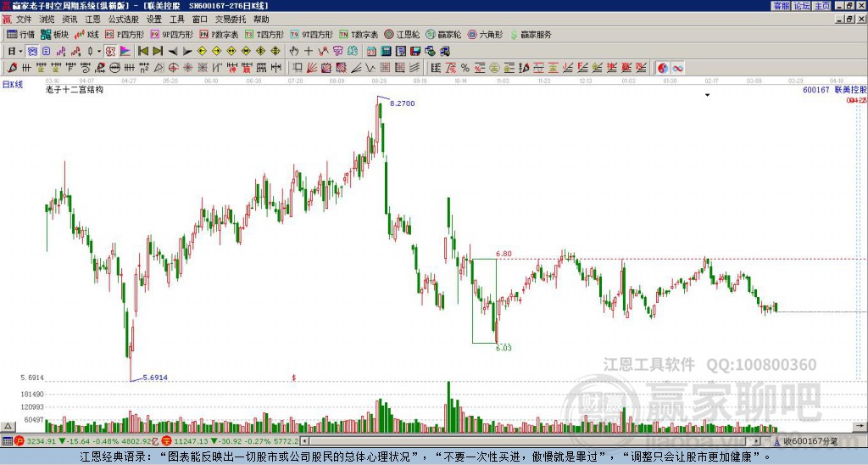Click the 深 index icon near 11247.13
The width and height of the screenshot is (868, 465).
[x=167, y=441]
